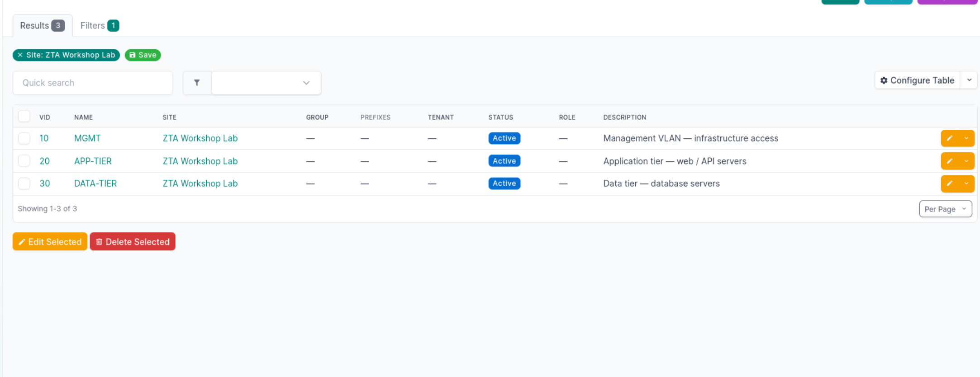Click the Active badge in APP-TIER row

[x=504, y=161]
